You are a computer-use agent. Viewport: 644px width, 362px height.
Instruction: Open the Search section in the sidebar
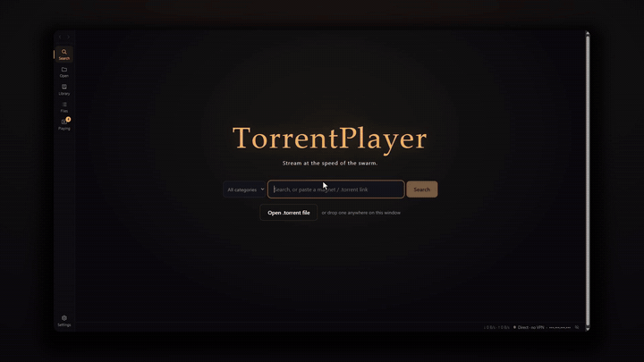point(64,55)
